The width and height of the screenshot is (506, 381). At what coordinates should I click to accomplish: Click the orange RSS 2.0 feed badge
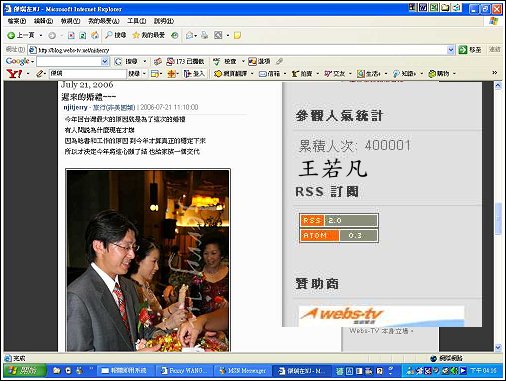tap(339, 220)
